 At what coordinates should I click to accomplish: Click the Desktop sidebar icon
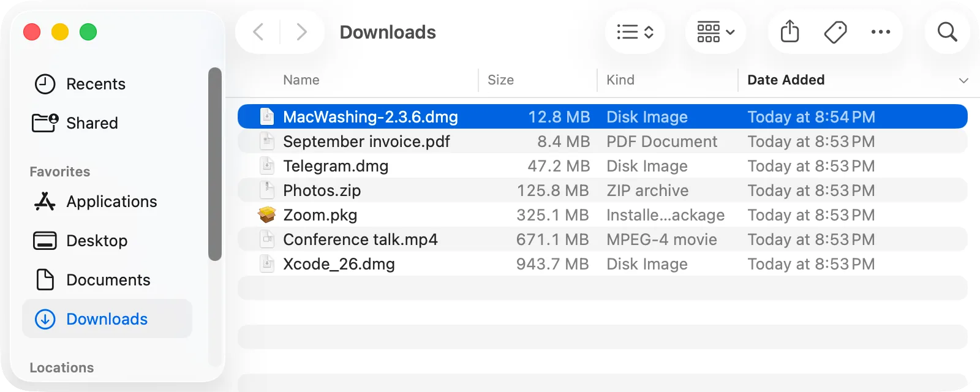(45, 241)
